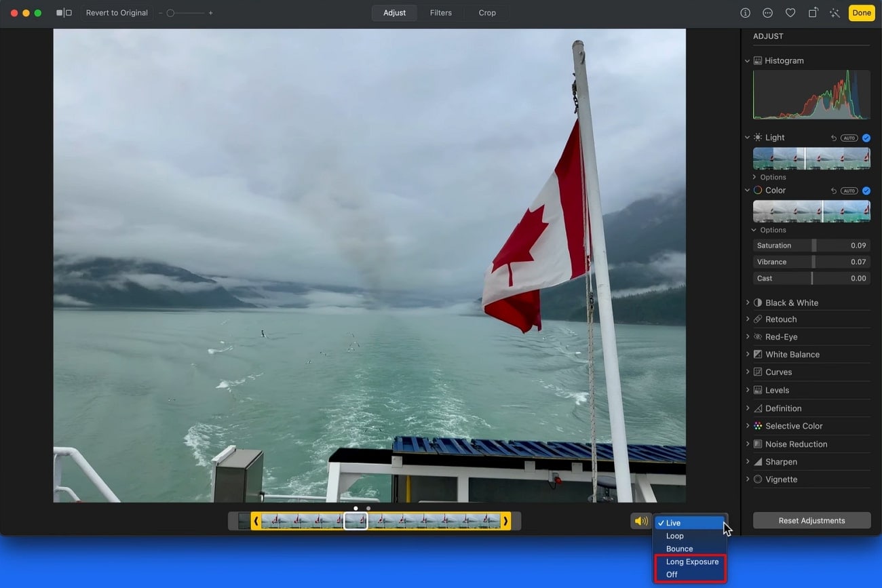This screenshot has width=882, height=588.
Task: Collapse the Histogram section
Action: click(748, 61)
